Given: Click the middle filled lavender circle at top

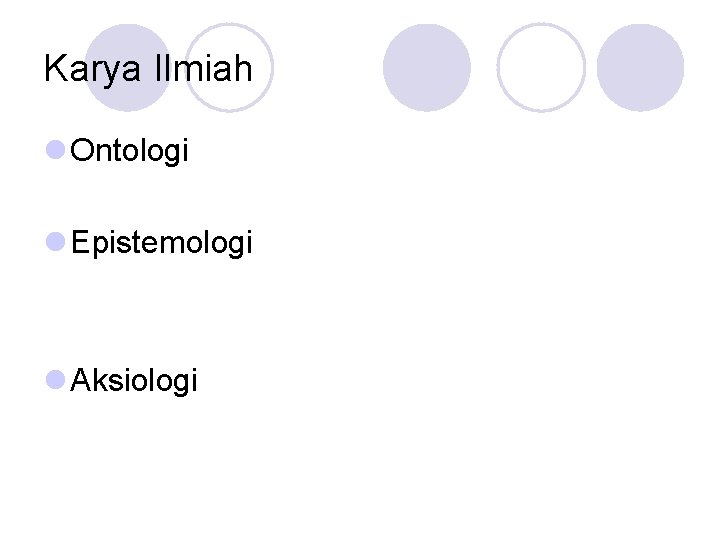Looking at the screenshot, I should pos(427,68).
